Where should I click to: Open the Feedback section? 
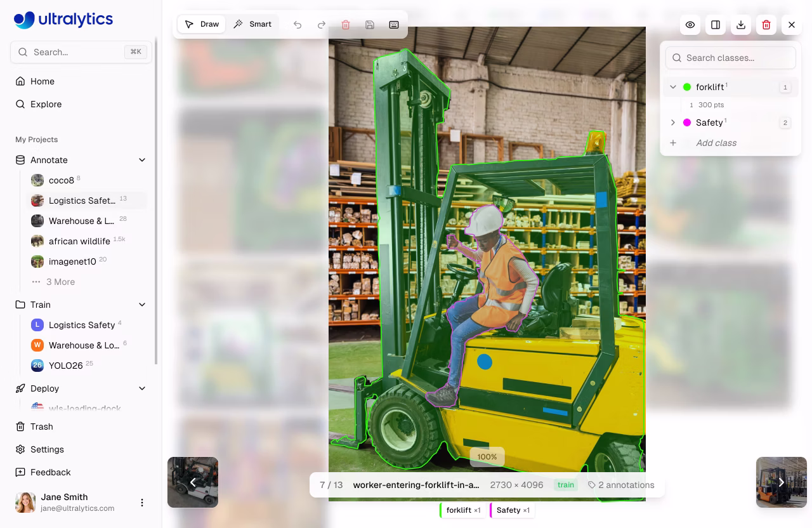click(50, 472)
